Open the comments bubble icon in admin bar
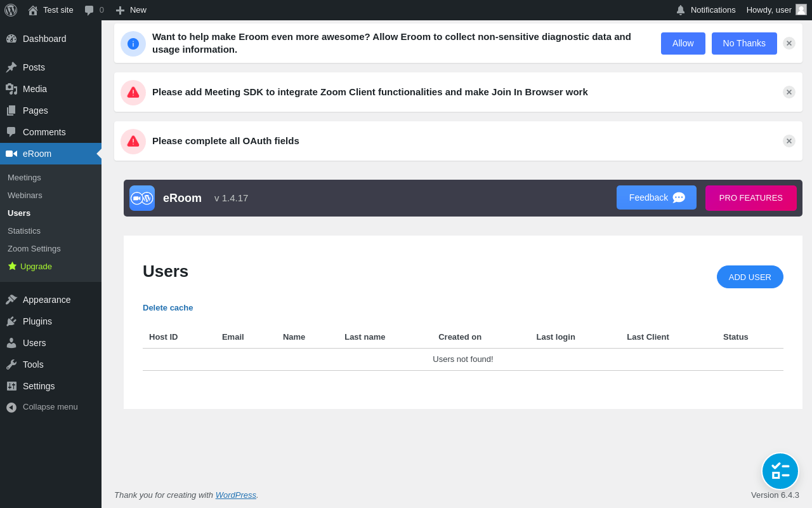Image resolution: width=812 pixels, height=508 pixels. (x=89, y=10)
